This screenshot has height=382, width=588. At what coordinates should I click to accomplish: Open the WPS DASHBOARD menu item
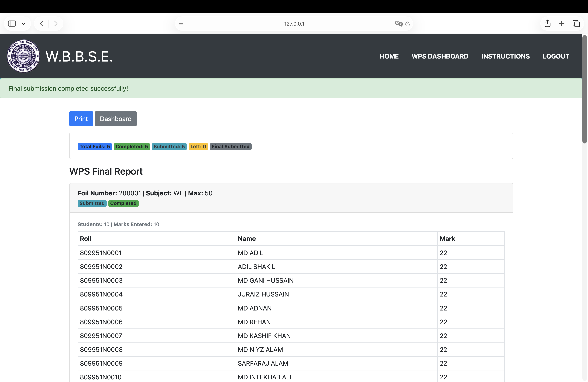tap(440, 56)
